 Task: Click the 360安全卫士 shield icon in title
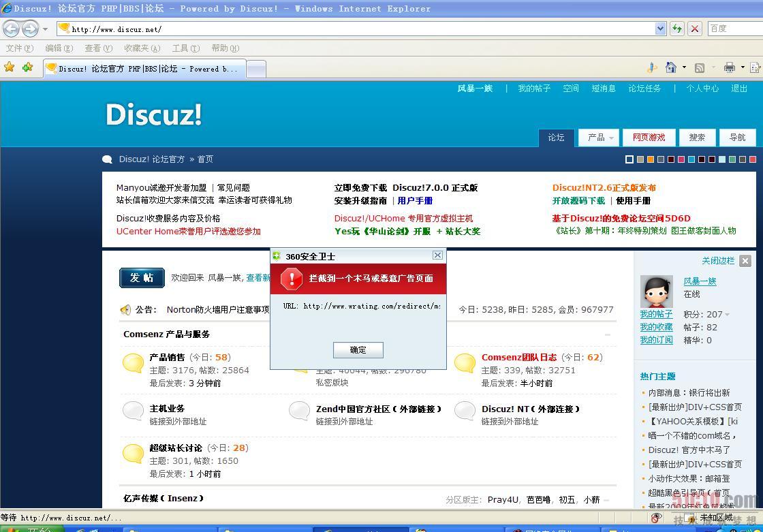click(277, 256)
